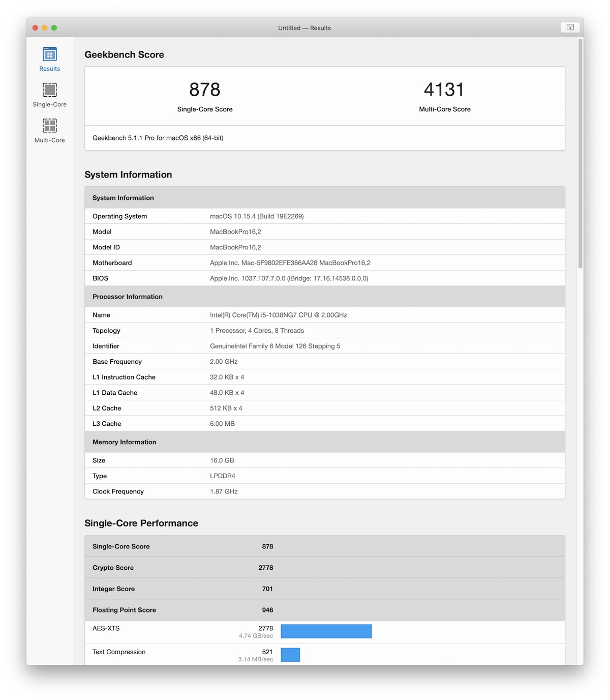This screenshot has width=610, height=700.
Task: Minimize the window with the yellow button
Action: pyautogui.click(x=45, y=28)
